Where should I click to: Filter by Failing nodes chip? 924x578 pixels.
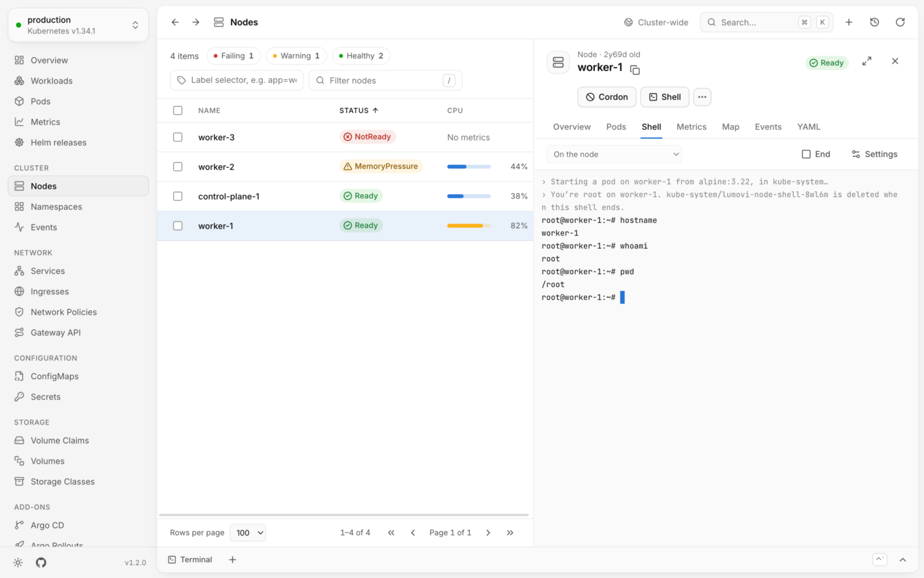234,56
